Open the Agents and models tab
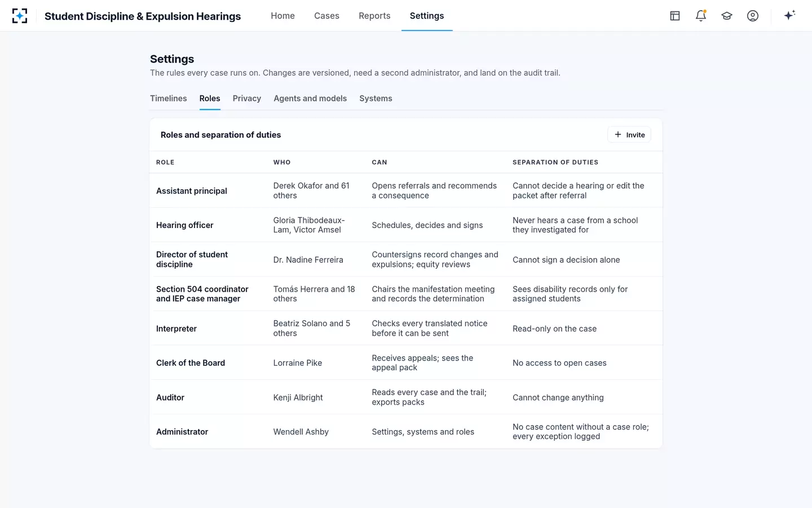The image size is (812, 508). (x=310, y=98)
